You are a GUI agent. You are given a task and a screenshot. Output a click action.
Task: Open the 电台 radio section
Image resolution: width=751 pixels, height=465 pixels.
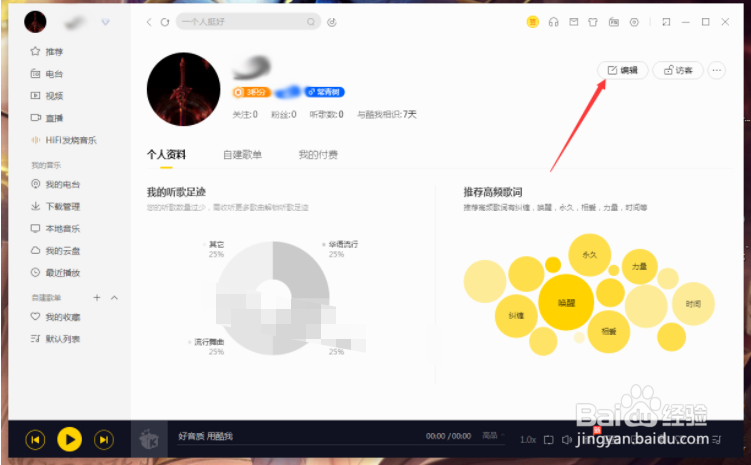click(x=47, y=74)
